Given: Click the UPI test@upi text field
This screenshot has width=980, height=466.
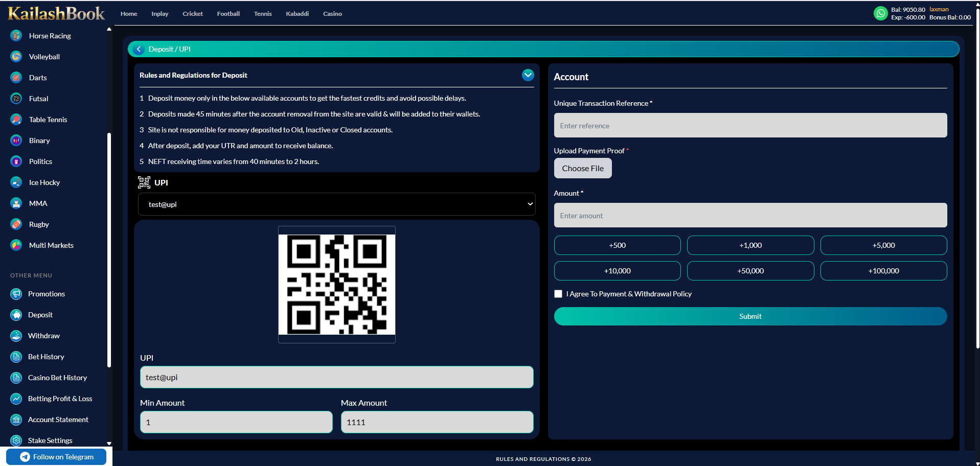Looking at the screenshot, I should click(x=337, y=377).
